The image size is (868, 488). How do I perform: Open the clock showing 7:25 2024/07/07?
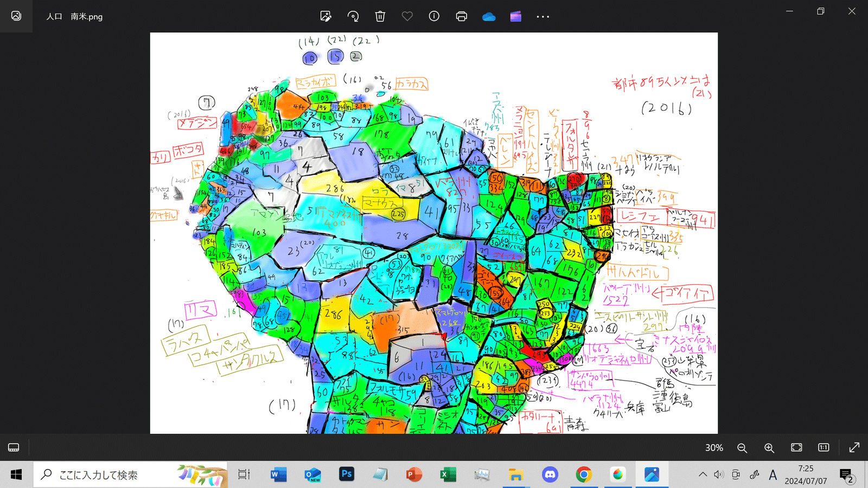(x=806, y=475)
